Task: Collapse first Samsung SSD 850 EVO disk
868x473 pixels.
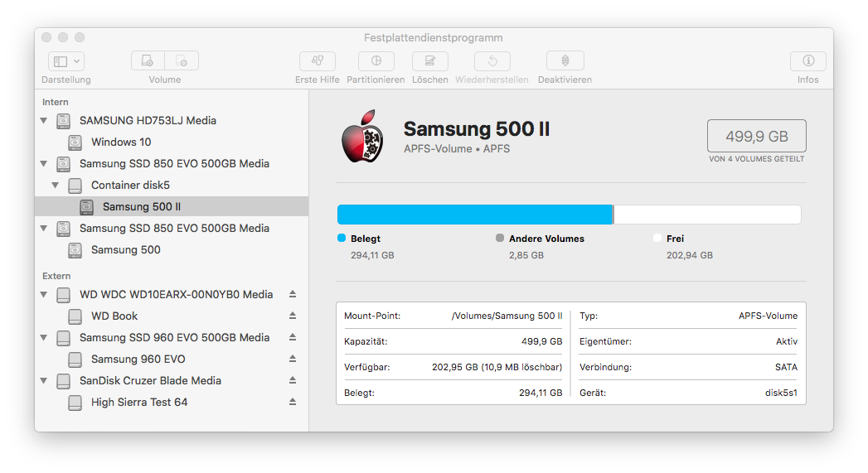Action: 44,164
